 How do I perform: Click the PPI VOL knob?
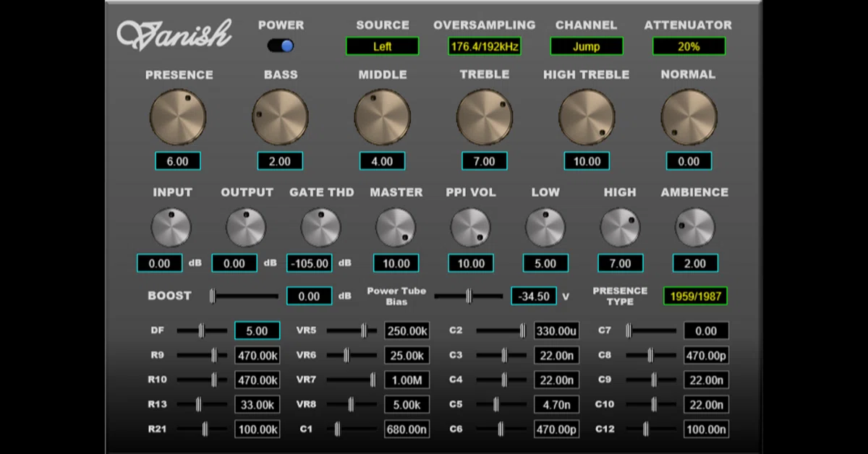point(470,228)
